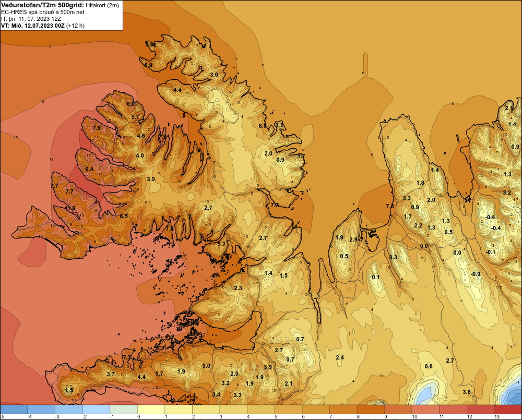Click the 6.0 temperature label
522x420 pixels.
(130, 104)
